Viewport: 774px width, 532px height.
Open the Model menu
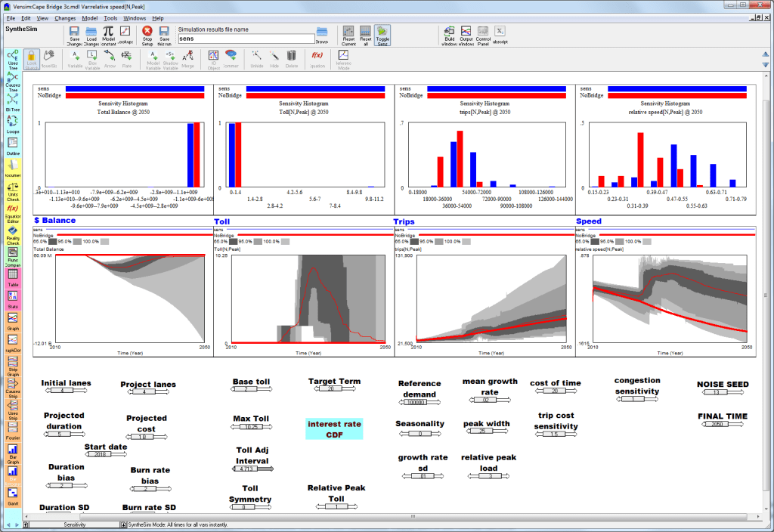click(89, 18)
